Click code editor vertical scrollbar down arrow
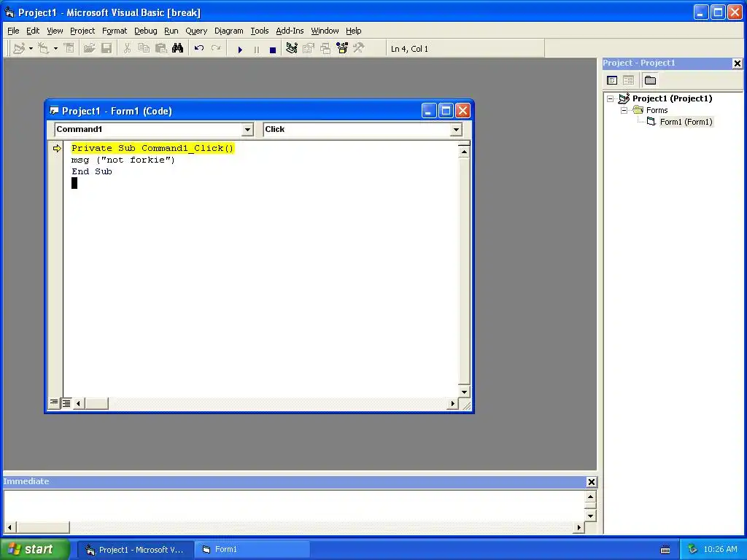747x560 pixels. pyautogui.click(x=464, y=392)
